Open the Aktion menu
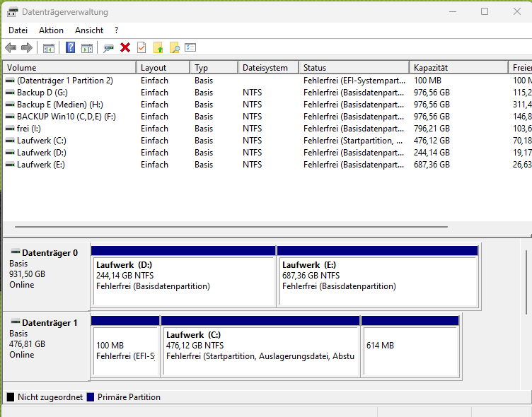The height and width of the screenshot is (417, 532). 51,30
